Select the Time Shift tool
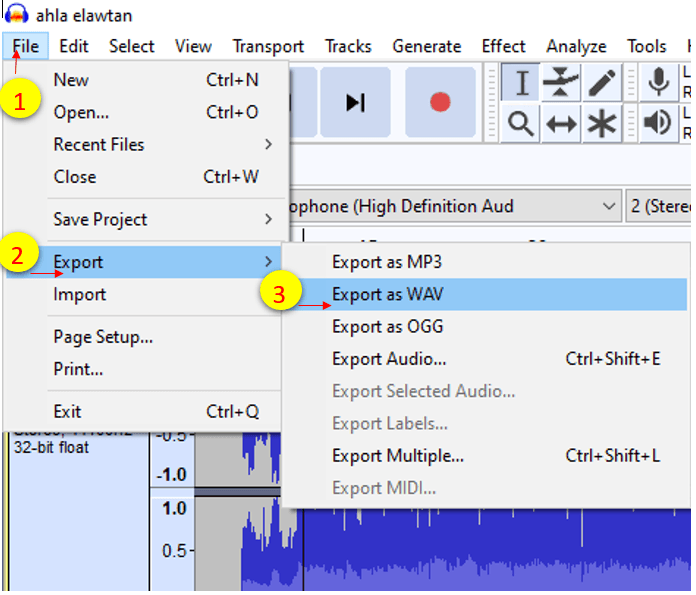Screen dimensions: 696x595 point(561,123)
